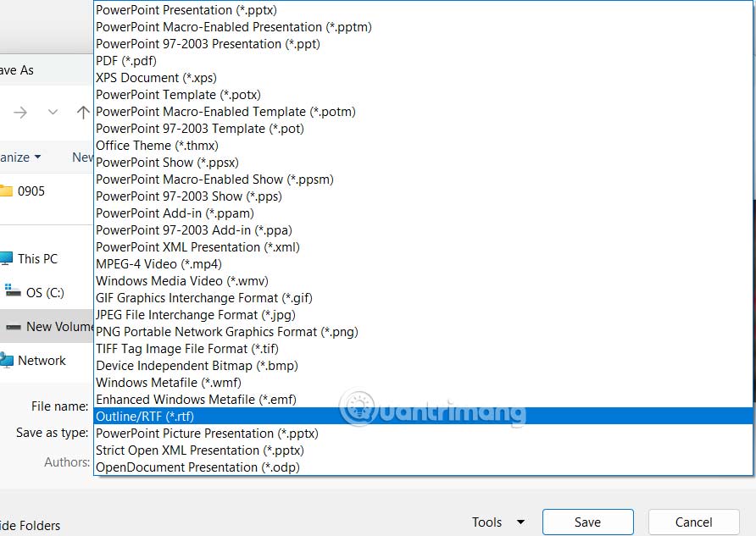The height and width of the screenshot is (536, 756).
Task: Pick PowerPoint 97-2003 Show (*.pps)
Action: pyautogui.click(x=423, y=196)
